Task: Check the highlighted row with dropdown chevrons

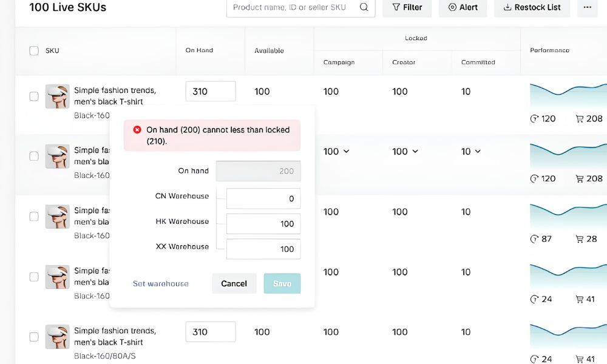Action: [x=34, y=157]
